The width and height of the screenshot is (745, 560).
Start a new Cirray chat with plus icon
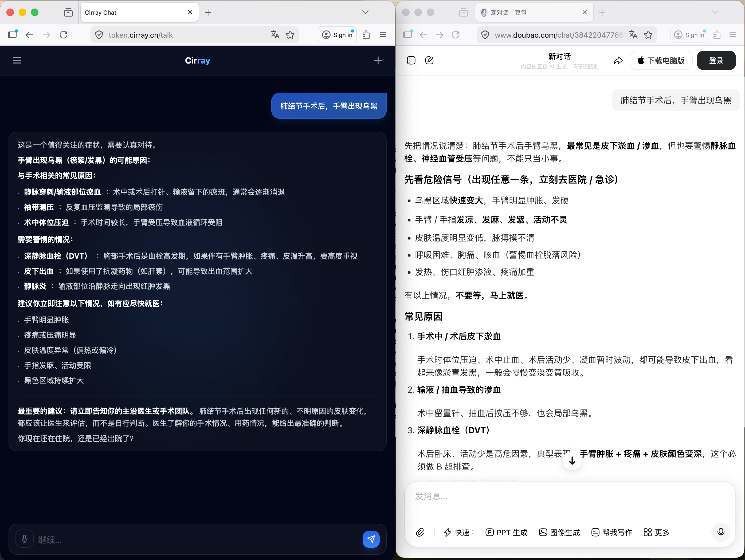click(378, 60)
